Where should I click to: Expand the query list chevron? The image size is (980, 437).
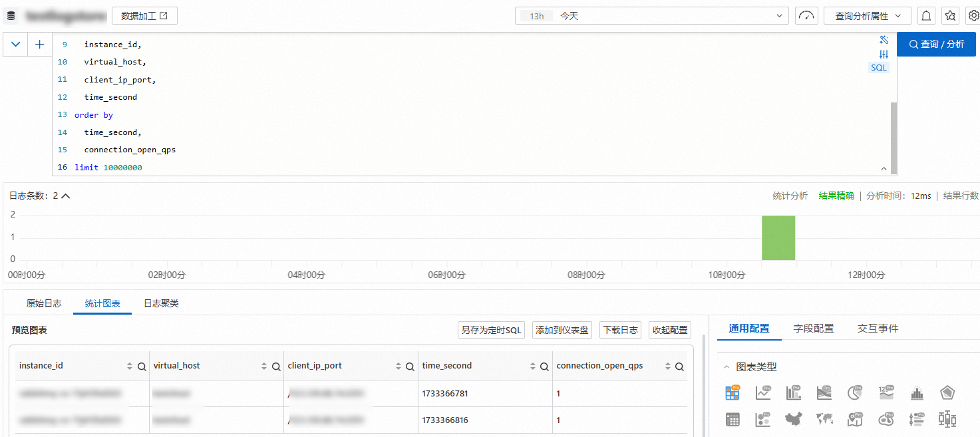[x=16, y=45]
